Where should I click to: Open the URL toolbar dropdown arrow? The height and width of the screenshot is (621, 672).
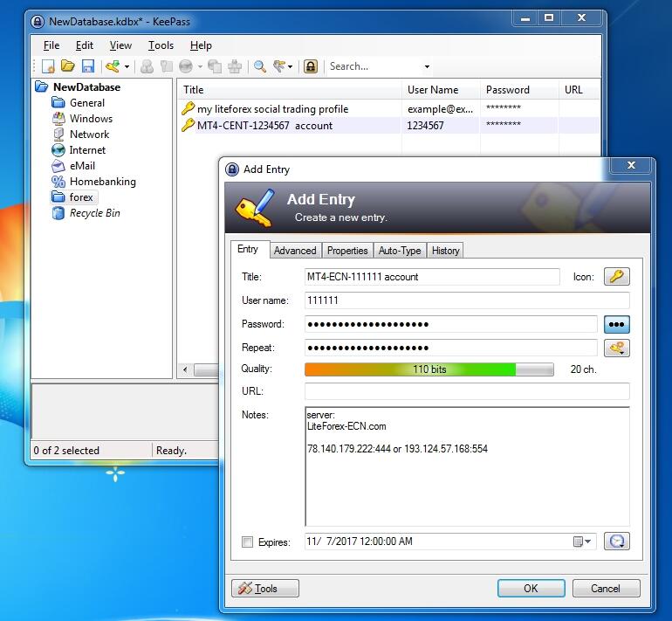200,66
